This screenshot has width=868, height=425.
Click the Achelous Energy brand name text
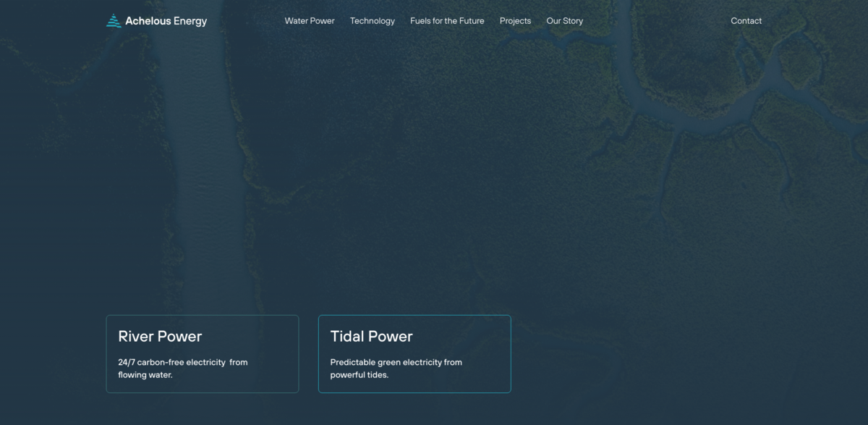coord(166,21)
